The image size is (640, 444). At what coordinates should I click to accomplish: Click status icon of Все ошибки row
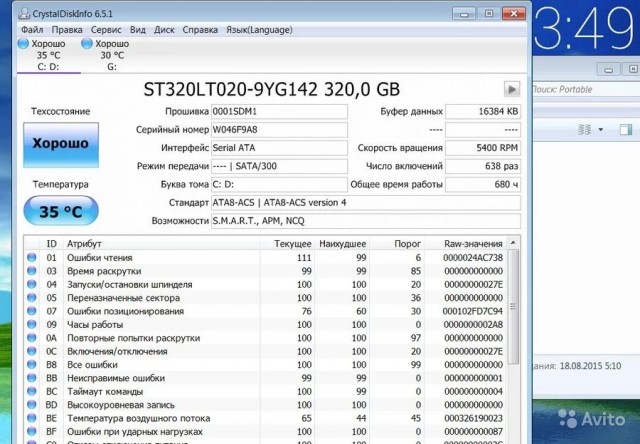point(31,364)
